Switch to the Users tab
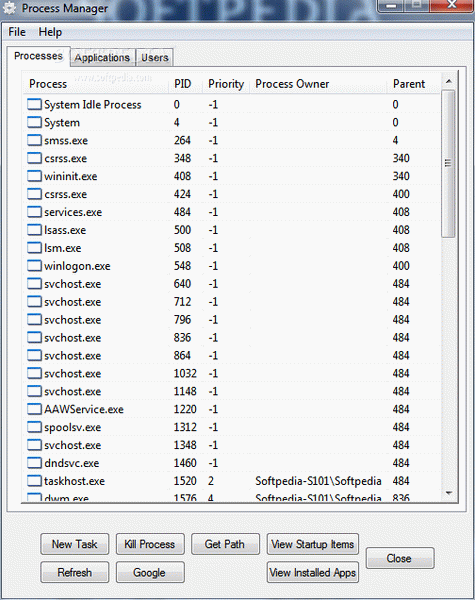 pos(155,58)
